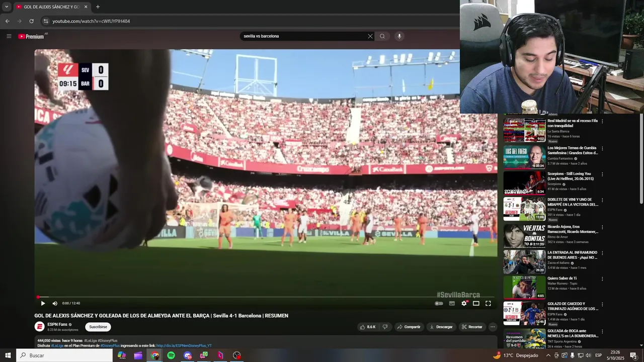
Task: Dislike the video with thumbs down
Action: click(385, 327)
